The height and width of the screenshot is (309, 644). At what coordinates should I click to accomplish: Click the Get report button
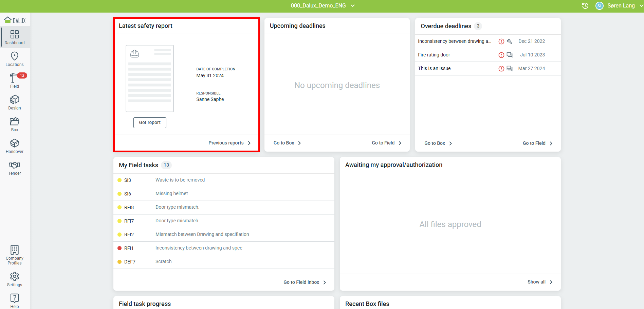[150, 123]
